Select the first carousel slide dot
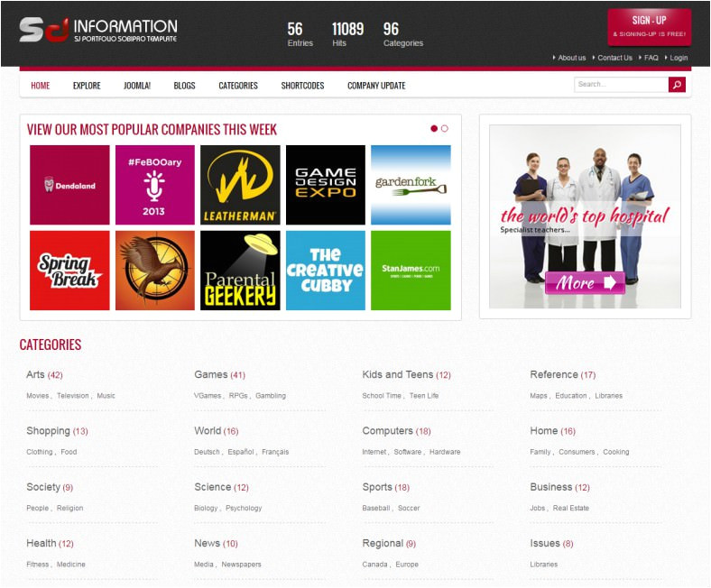This screenshot has height=588, width=711. coord(434,129)
